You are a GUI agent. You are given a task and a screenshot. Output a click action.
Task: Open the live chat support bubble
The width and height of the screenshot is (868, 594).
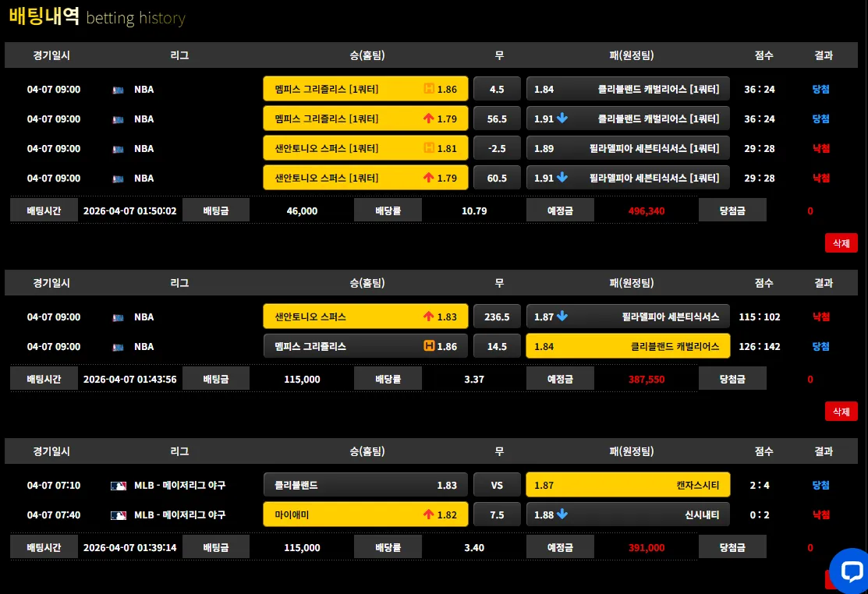[850, 571]
